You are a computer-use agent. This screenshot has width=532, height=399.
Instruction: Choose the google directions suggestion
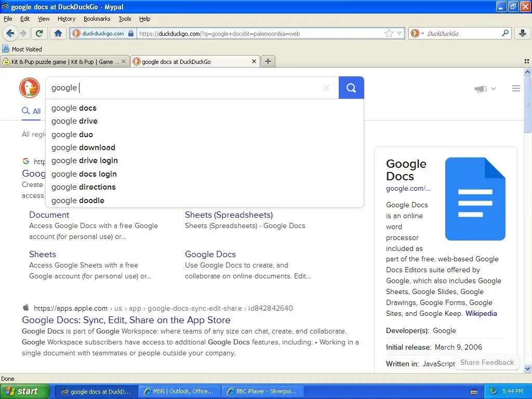pos(205,187)
